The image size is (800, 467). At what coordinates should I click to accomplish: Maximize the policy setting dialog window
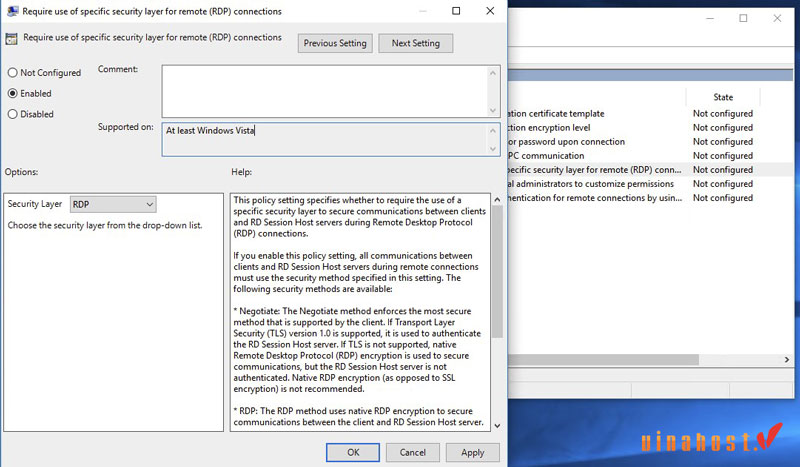pyautogui.click(x=456, y=11)
